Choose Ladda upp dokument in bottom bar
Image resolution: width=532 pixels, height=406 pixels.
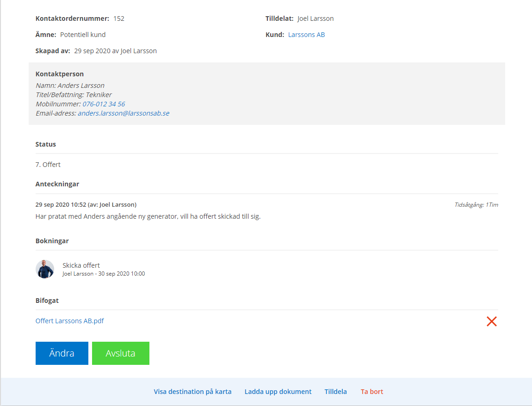tap(278, 392)
